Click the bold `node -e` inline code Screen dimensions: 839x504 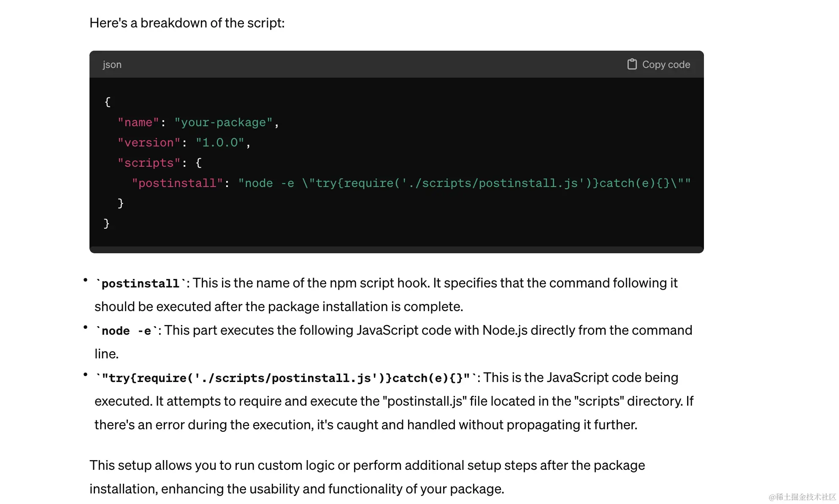point(126,331)
